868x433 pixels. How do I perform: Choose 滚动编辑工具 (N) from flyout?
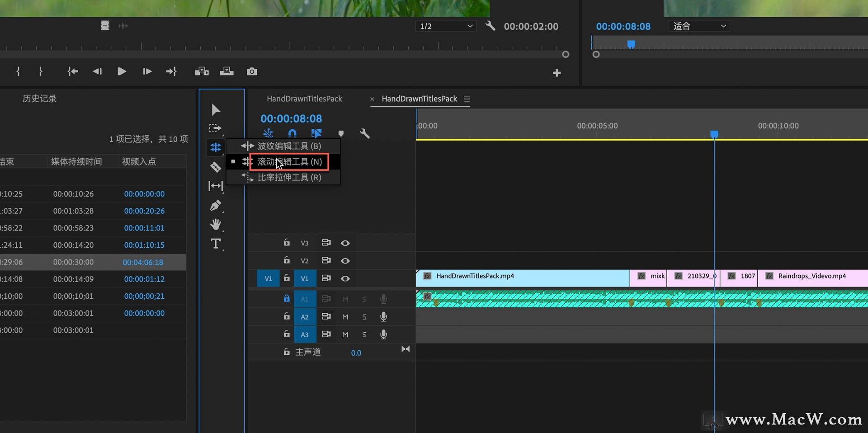pyautogui.click(x=283, y=161)
